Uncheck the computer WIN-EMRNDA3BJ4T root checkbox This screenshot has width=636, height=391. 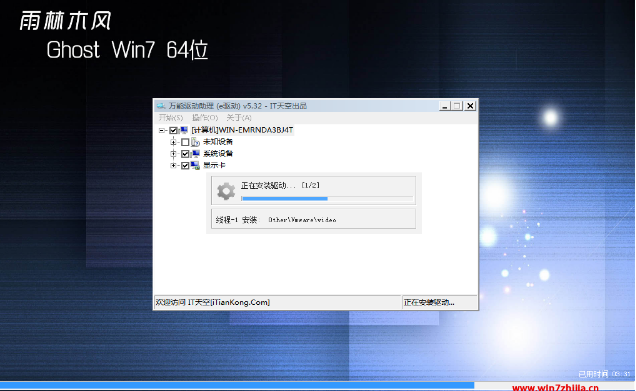coord(173,130)
